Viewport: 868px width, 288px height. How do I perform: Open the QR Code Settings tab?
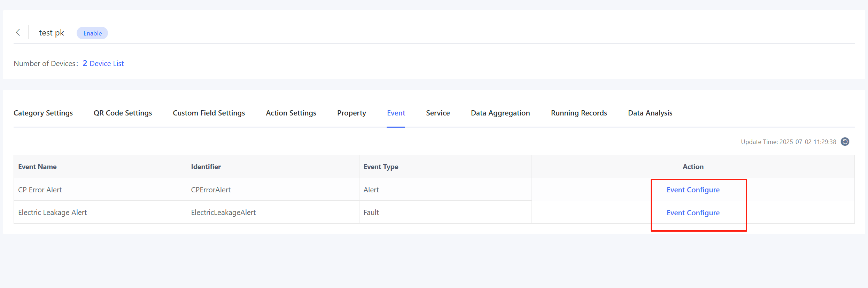tap(123, 113)
